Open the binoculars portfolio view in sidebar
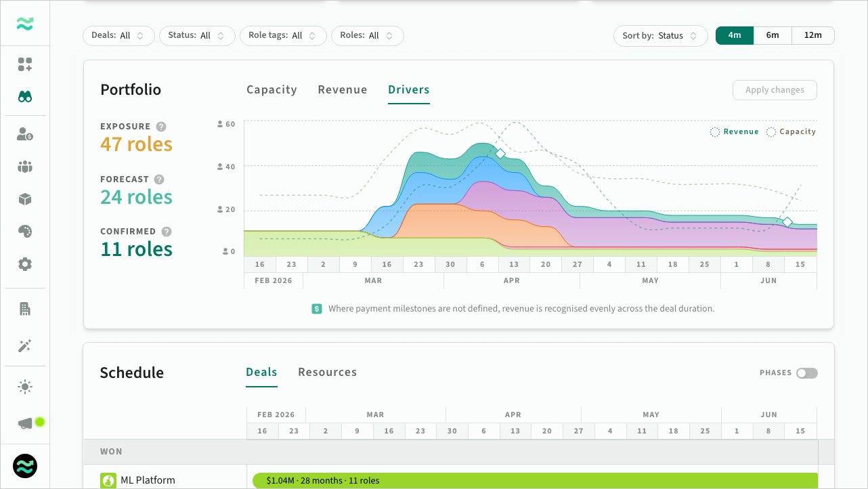The height and width of the screenshot is (489, 868). click(25, 97)
